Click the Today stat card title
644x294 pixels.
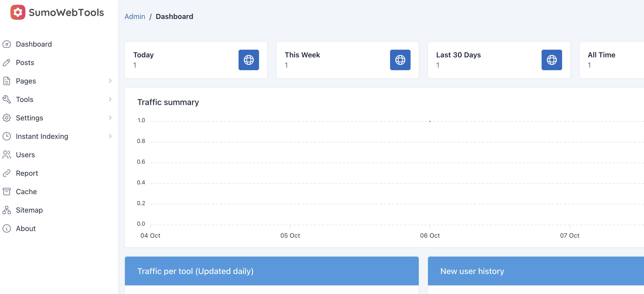pyautogui.click(x=144, y=55)
